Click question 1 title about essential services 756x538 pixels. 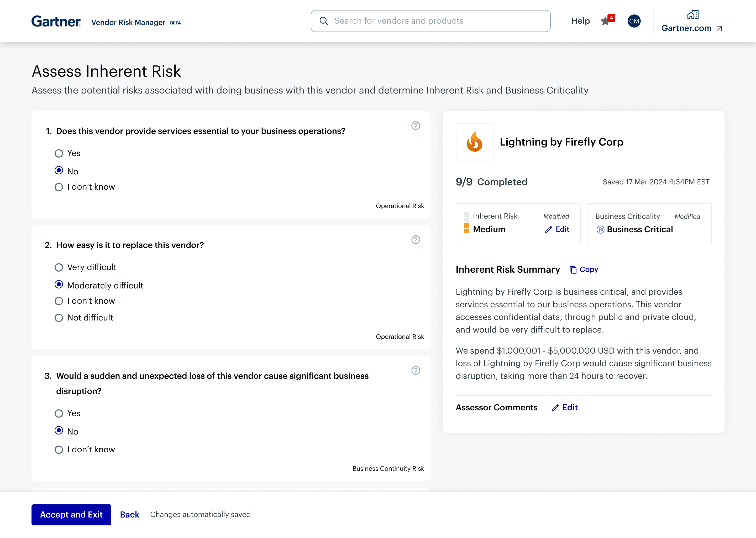pos(201,131)
